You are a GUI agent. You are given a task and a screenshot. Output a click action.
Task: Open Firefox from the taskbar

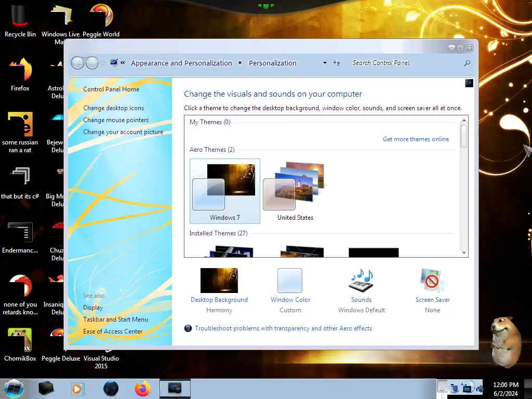point(143,389)
